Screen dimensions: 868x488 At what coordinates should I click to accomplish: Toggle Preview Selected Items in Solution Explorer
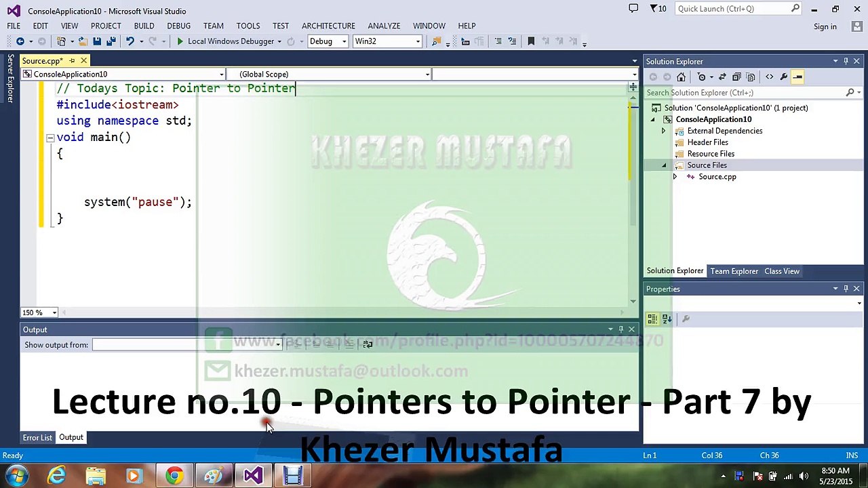click(x=798, y=77)
